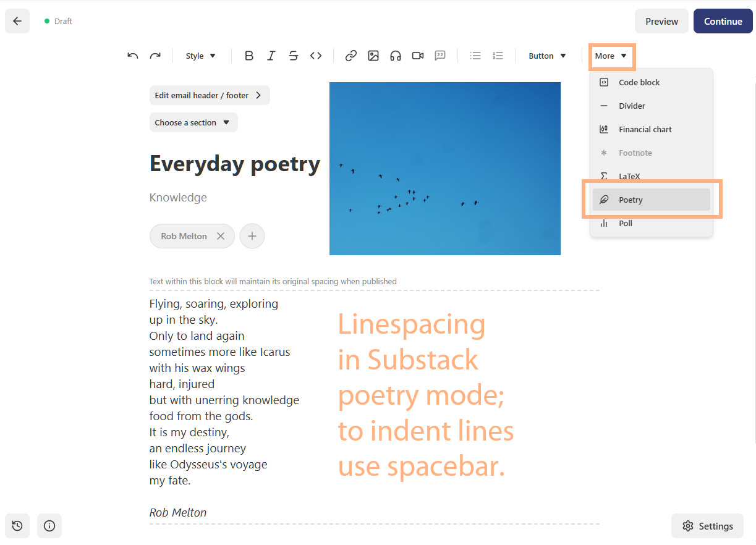
Task: Apply italic formatting
Action: 271,56
